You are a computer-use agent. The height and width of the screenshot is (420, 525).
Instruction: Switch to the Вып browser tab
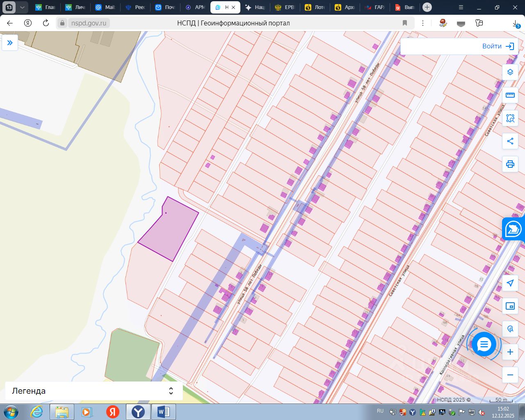coord(404,7)
